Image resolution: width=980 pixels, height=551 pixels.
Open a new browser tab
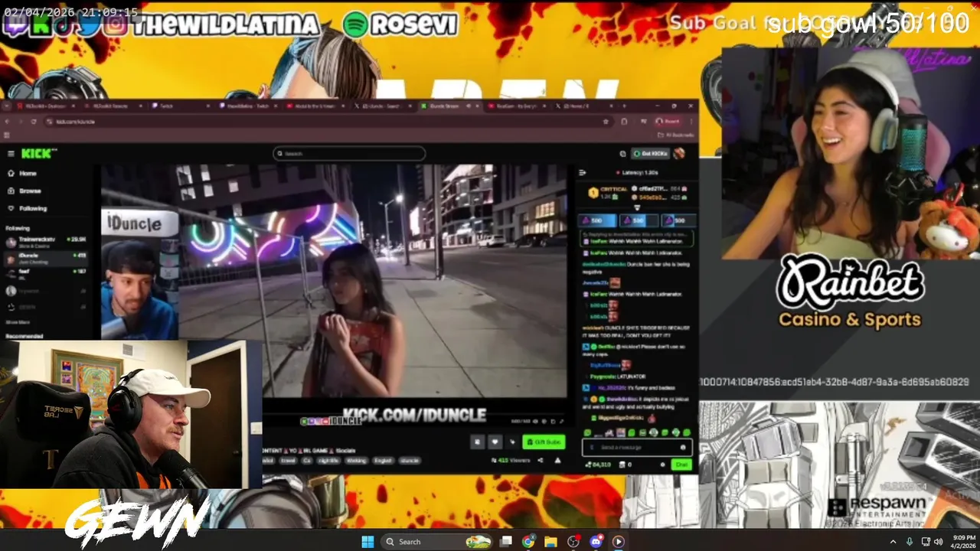[624, 106]
